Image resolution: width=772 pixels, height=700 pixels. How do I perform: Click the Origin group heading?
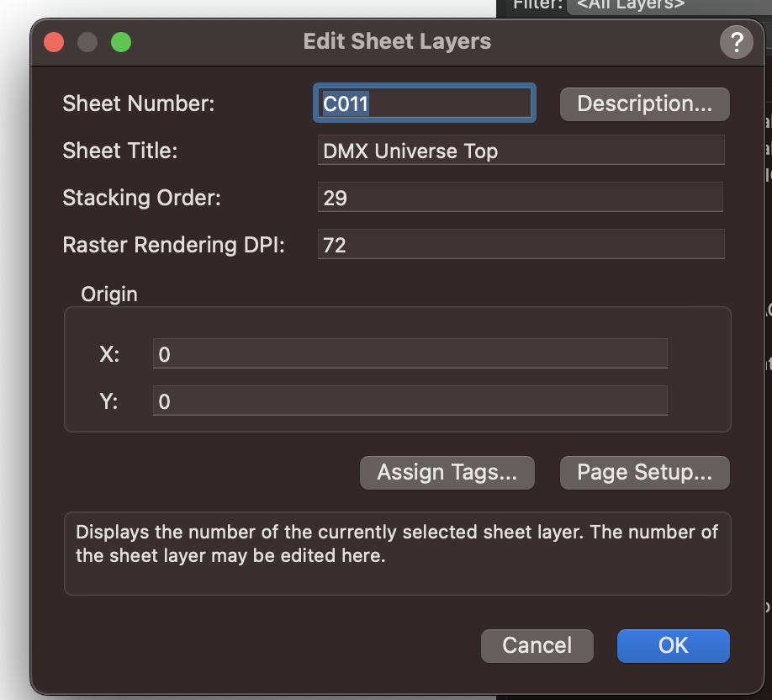[x=108, y=294]
